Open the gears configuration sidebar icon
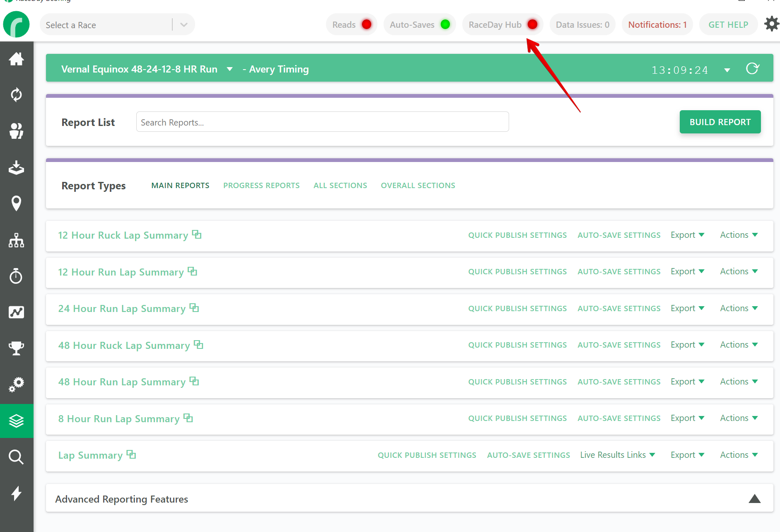The image size is (780, 532). coord(16,384)
